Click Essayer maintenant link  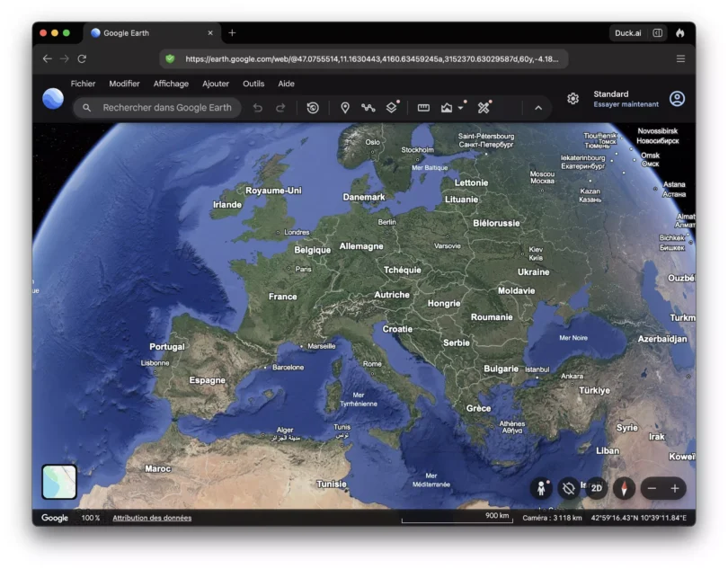pos(626,104)
